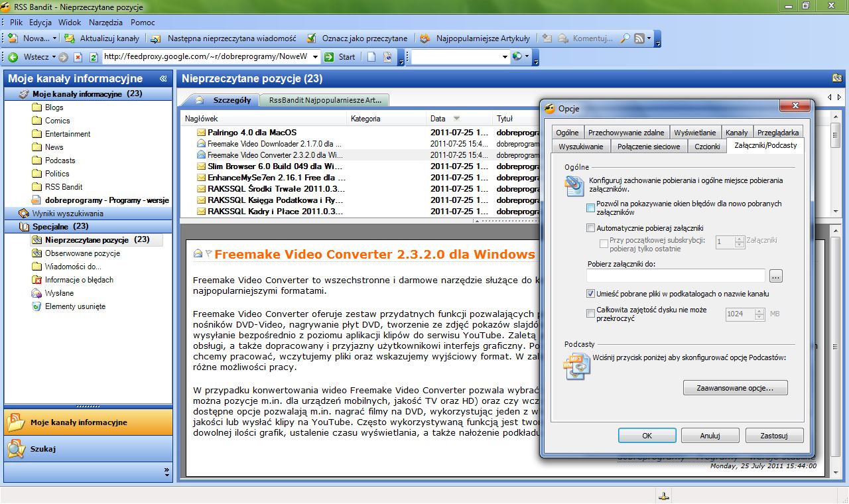Open the Czcionki tab

(x=707, y=146)
